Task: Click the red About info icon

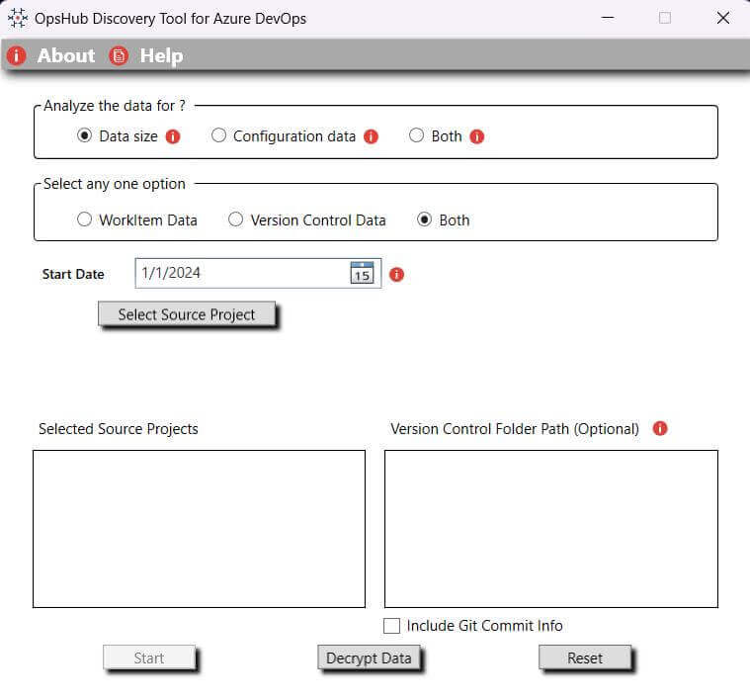Action: [16, 56]
